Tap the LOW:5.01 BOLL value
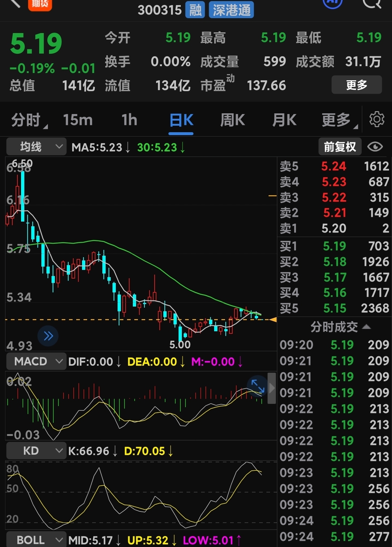Screen dimensions: 392x547 [x=212, y=540]
